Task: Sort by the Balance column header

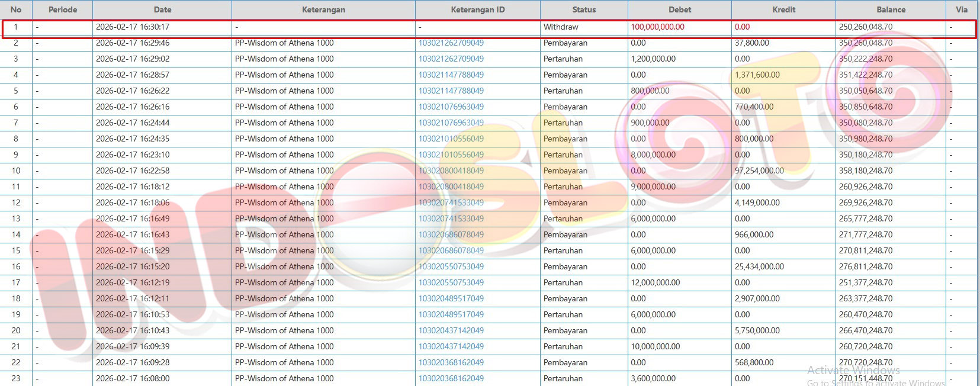Action: (x=891, y=9)
